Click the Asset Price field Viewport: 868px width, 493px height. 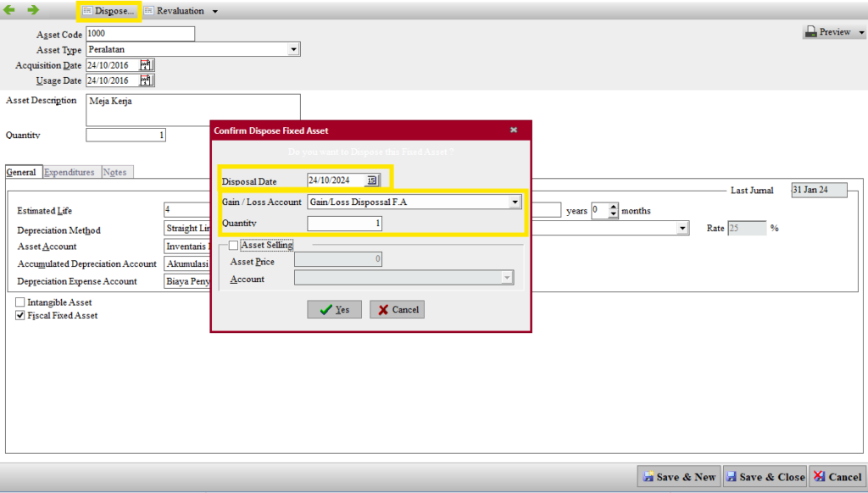pos(337,259)
